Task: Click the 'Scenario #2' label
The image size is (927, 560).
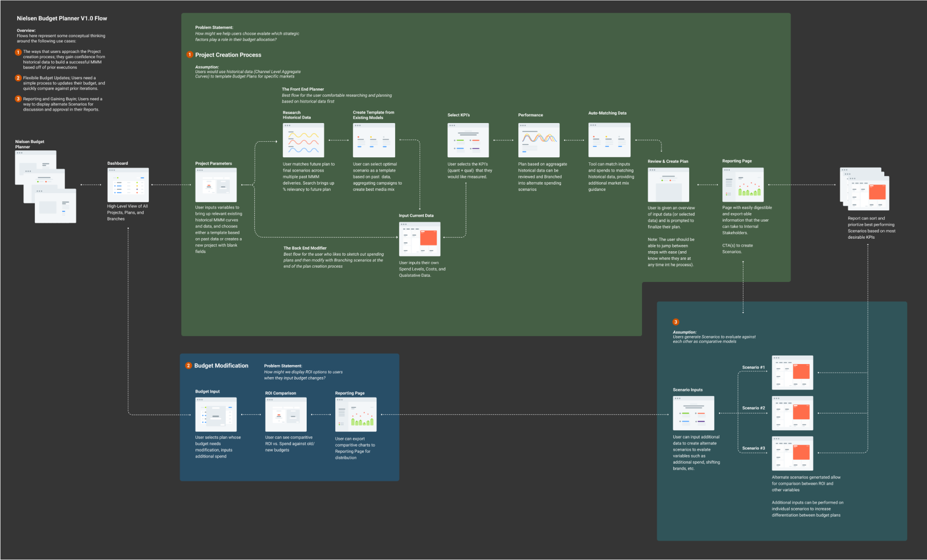Action: pos(754,408)
